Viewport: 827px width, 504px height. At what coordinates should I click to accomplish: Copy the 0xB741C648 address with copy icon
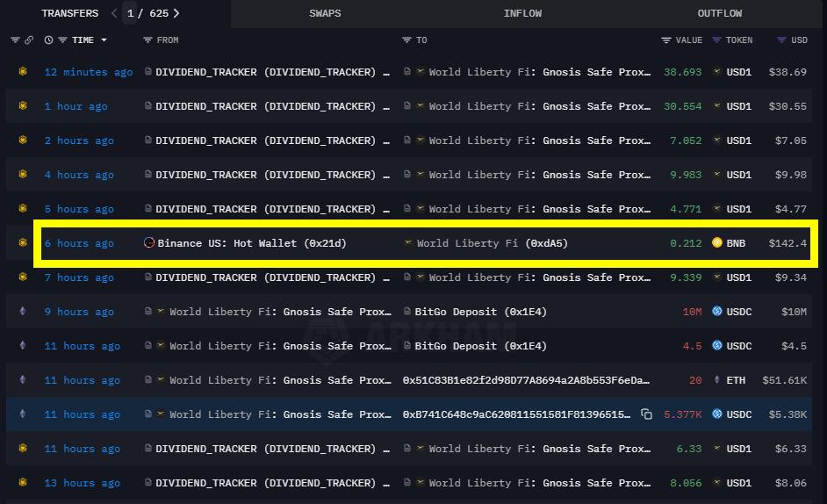tap(647, 414)
